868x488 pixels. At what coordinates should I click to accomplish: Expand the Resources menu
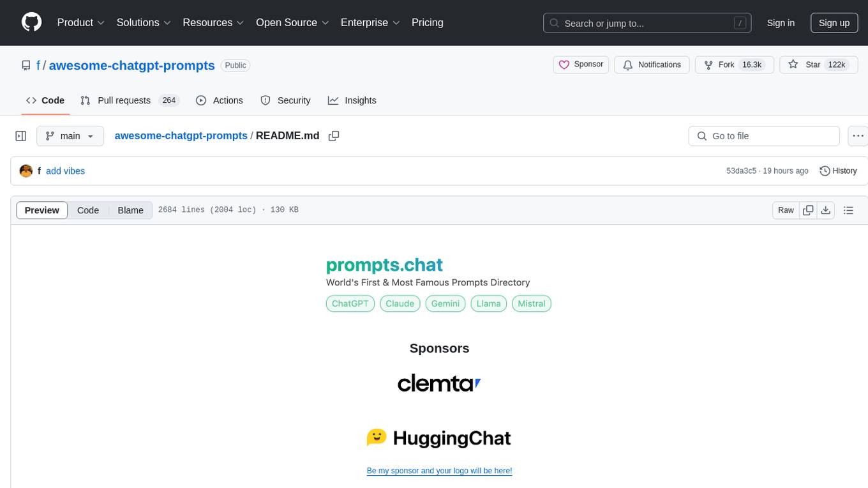click(213, 22)
